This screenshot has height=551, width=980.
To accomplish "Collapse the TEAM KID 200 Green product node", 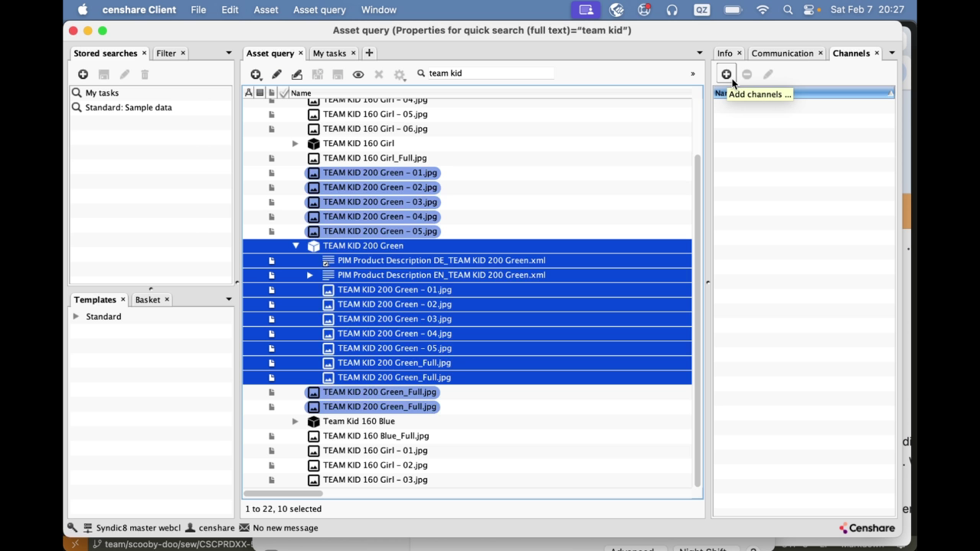I will (296, 245).
